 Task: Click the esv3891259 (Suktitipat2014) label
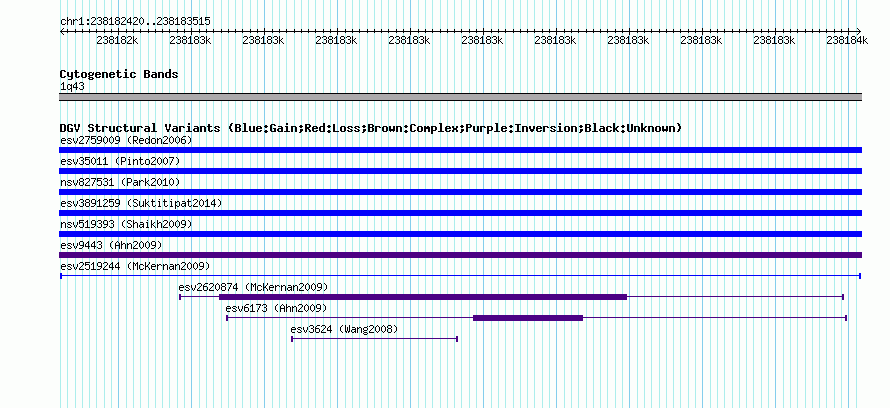(x=141, y=203)
